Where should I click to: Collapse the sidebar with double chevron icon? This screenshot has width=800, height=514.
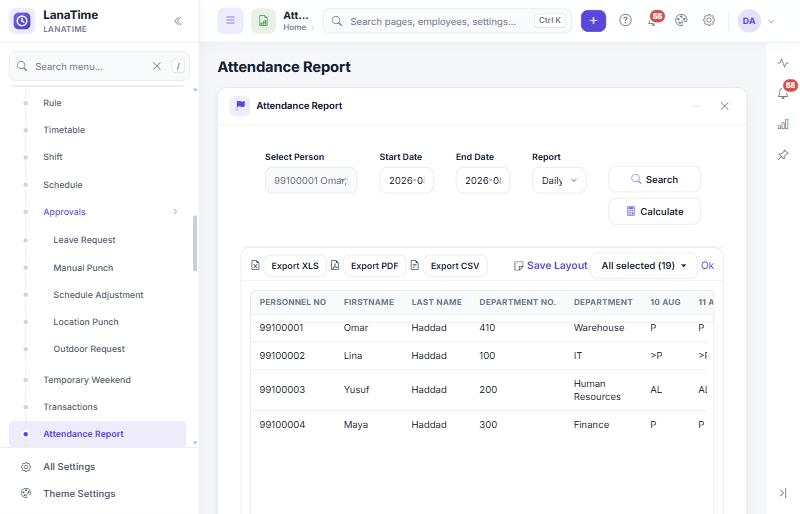click(x=178, y=21)
